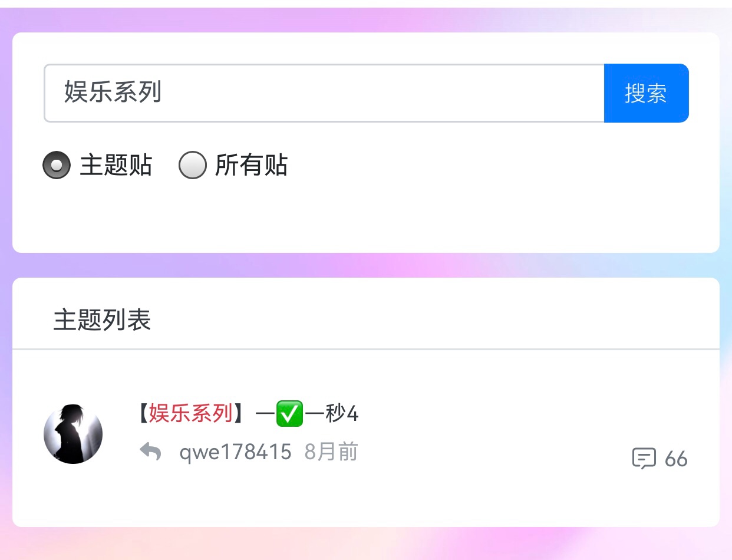The height and width of the screenshot is (560, 732).
Task: Click the 8月前 timestamp
Action: pyautogui.click(x=331, y=452)
